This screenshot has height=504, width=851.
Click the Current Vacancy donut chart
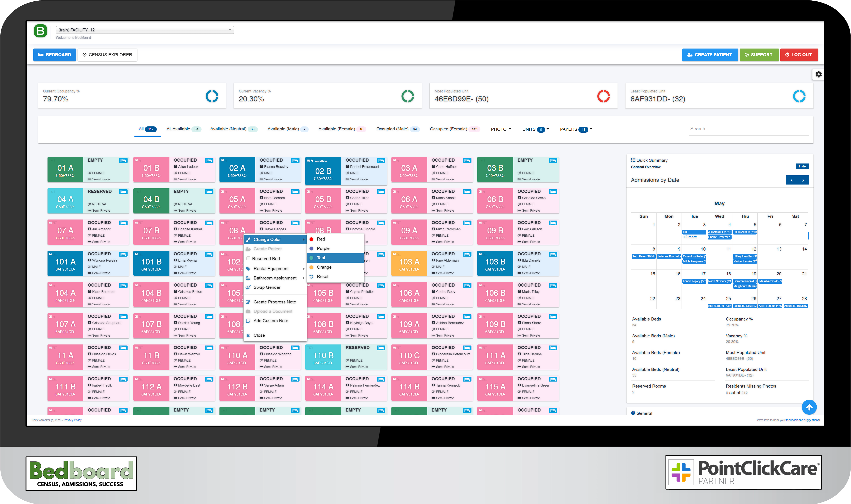[408, 96]
